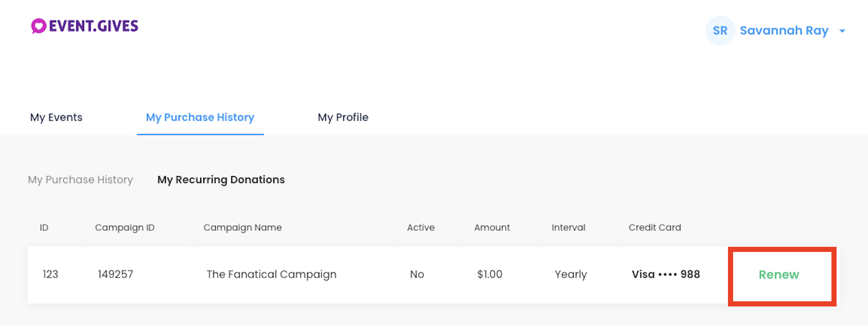The image size is (868, 326).
Task: Expand the Savannah Ray account dropdown arrow
Action: [x=842, y=31]
